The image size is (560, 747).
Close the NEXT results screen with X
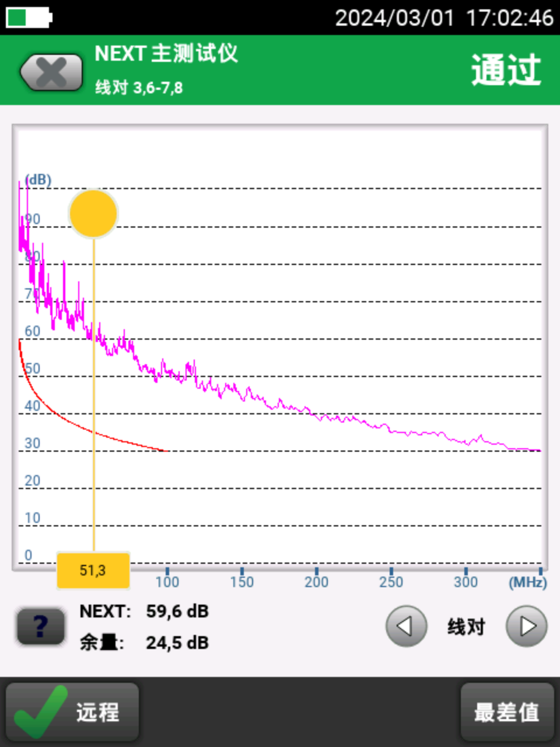(51, 72)
